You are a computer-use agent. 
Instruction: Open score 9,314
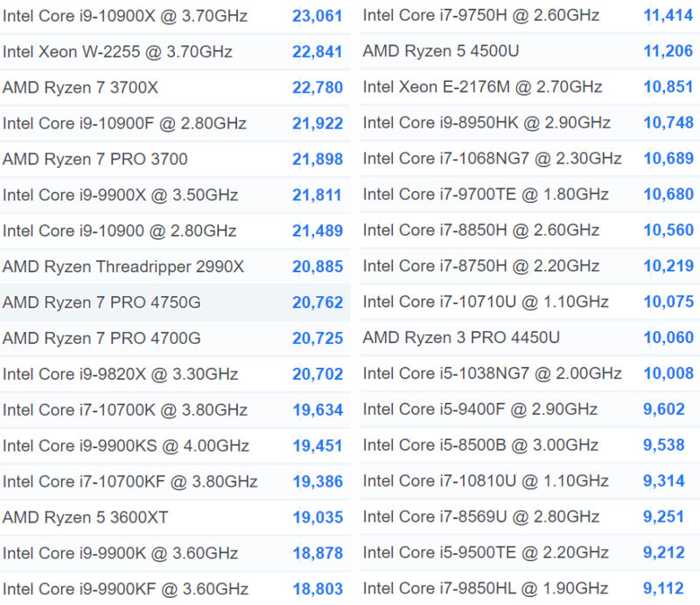pos(664,481)
